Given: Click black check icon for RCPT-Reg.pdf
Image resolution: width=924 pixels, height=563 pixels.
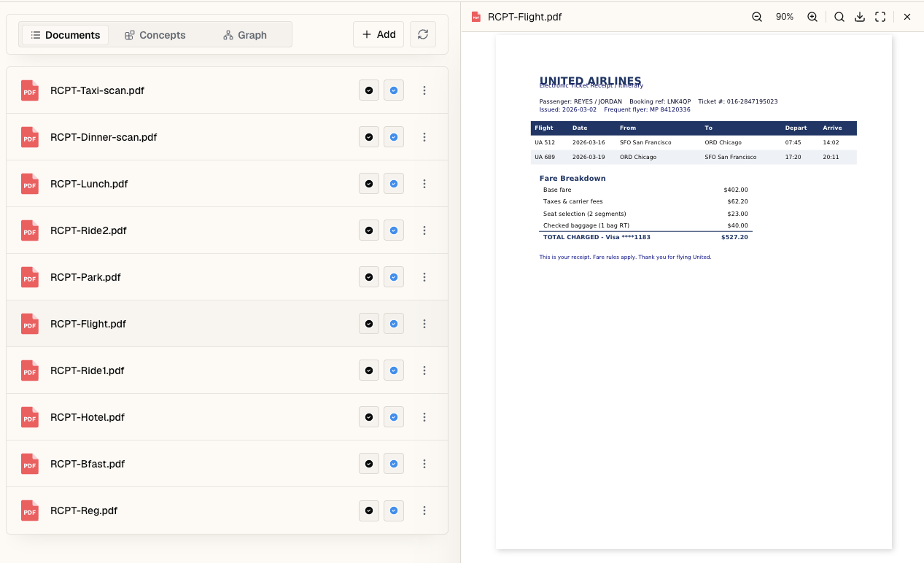Looking at the screenshot, I should pyautogui.click(x=369, y=510).
